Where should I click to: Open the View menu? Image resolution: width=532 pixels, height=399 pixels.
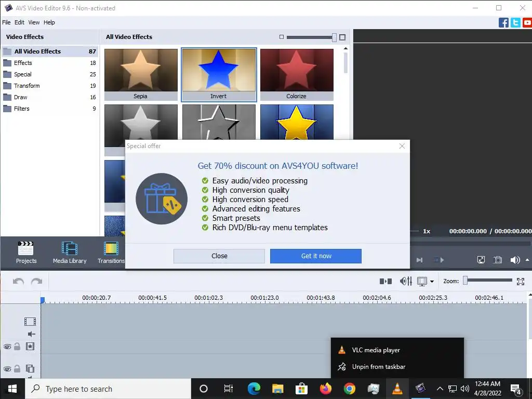click(34, 22)
